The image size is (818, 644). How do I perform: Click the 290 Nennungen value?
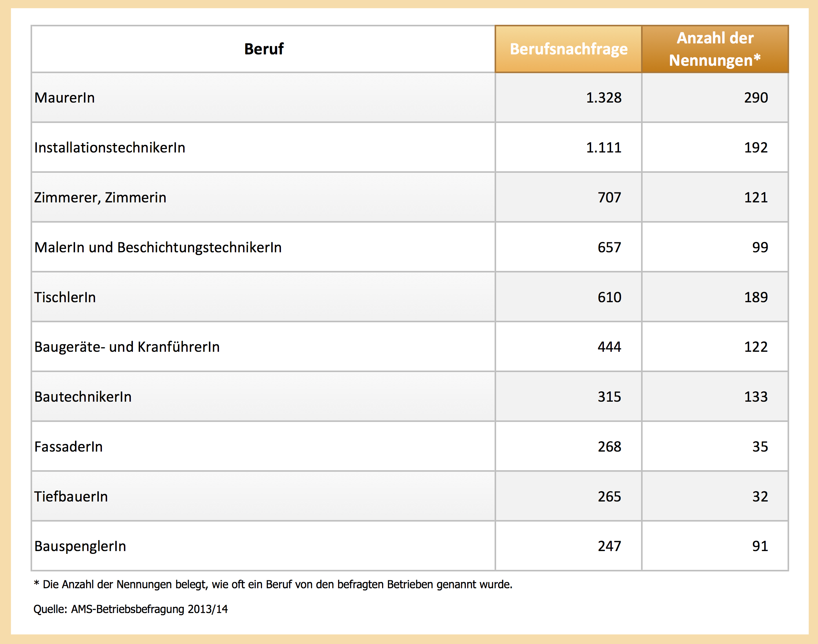(x=756, y=98)
